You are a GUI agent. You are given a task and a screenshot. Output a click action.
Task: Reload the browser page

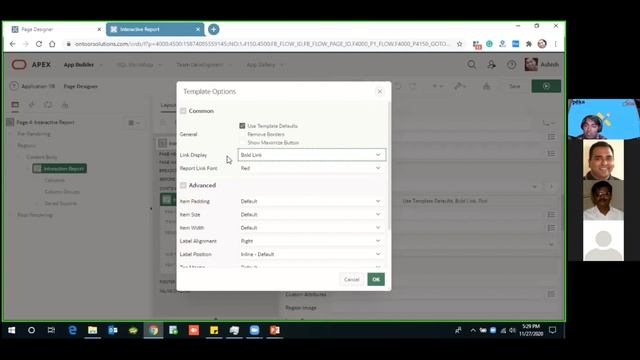39,44
